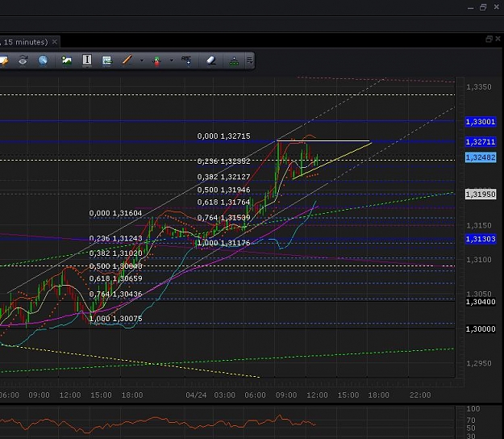
Task: Open the toolbar overflow options menu
Action: point(250,61)
